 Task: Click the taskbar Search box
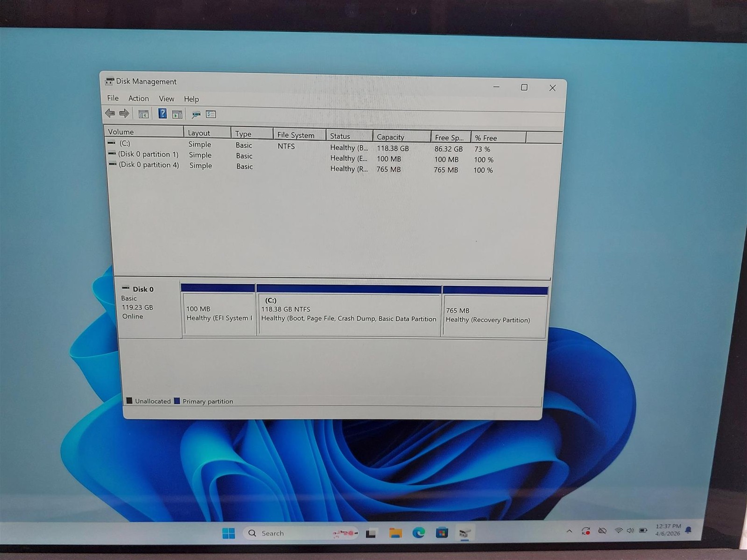[x=301, y=533]
